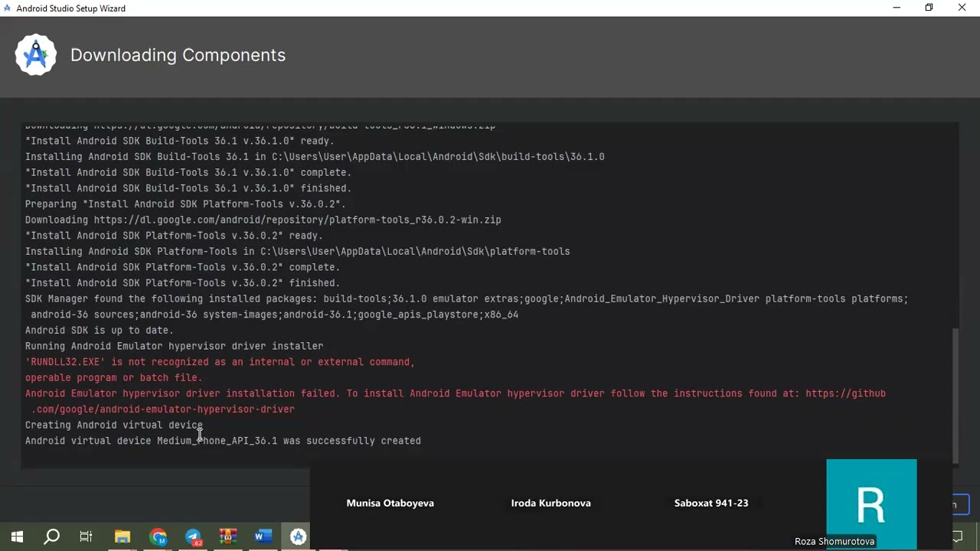Click 'Running Android Emulator hypervisor driver installer' line

(x=174, y=347)
